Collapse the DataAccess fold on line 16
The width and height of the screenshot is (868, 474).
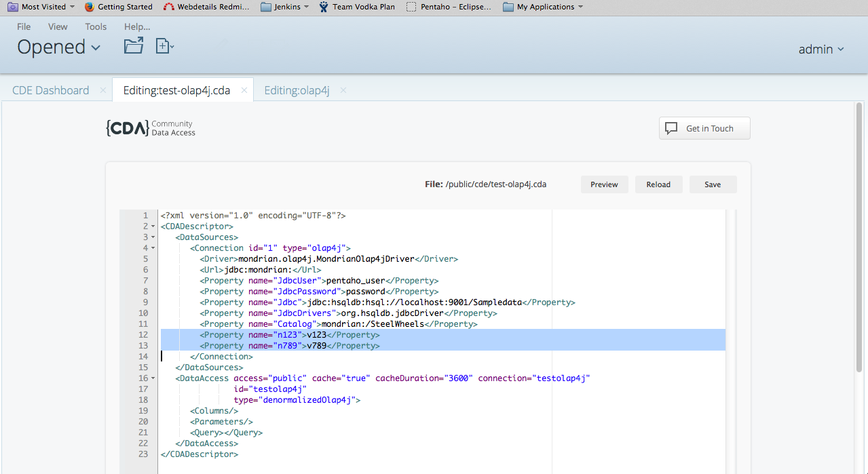(153, 378)
